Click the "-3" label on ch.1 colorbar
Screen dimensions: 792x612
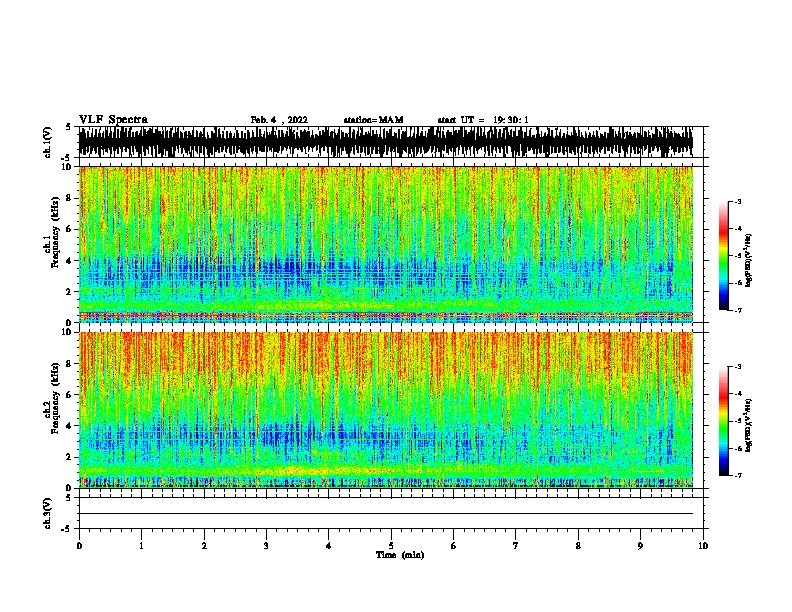point(737,202)
